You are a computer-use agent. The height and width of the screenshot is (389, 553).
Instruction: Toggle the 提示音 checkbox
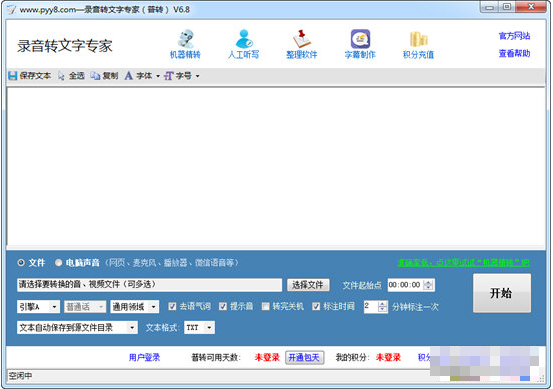tap(223, 306)
